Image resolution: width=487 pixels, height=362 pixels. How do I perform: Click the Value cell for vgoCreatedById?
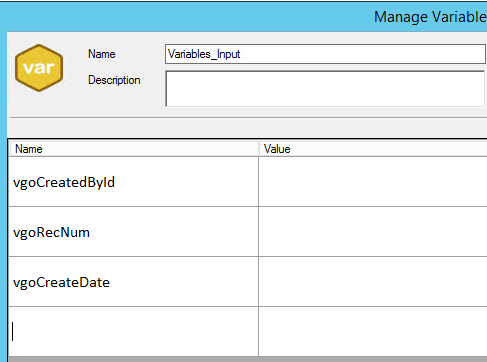tap(373, 182)
